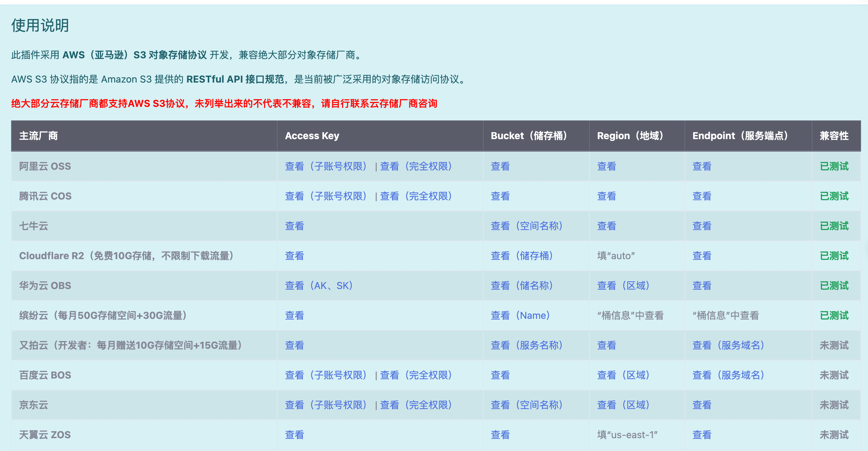View 腾讯云 COS Bucket link
Viewport: 868px width, 451px height.
pyautogui.click(x=500, y=196)
